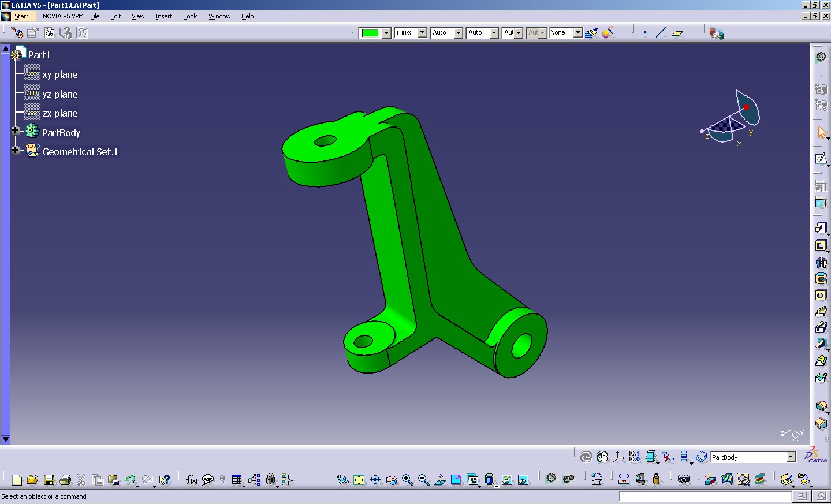Undo the last action
This screenshot has height=504, width=831.
pos(129,480)
